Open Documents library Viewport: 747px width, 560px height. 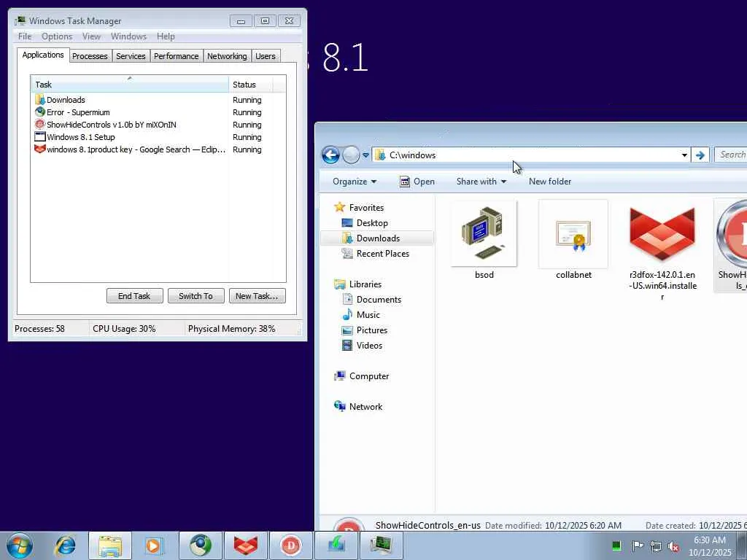[379, 300]
